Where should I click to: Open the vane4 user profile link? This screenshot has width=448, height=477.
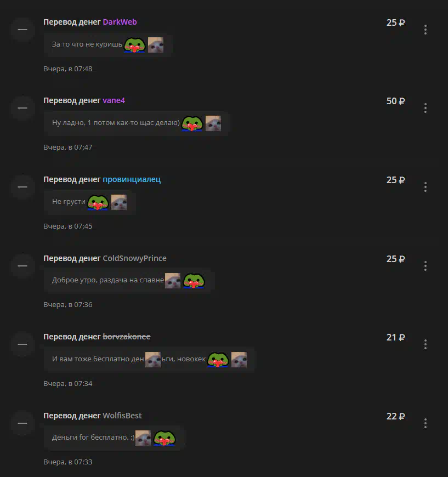114,100
